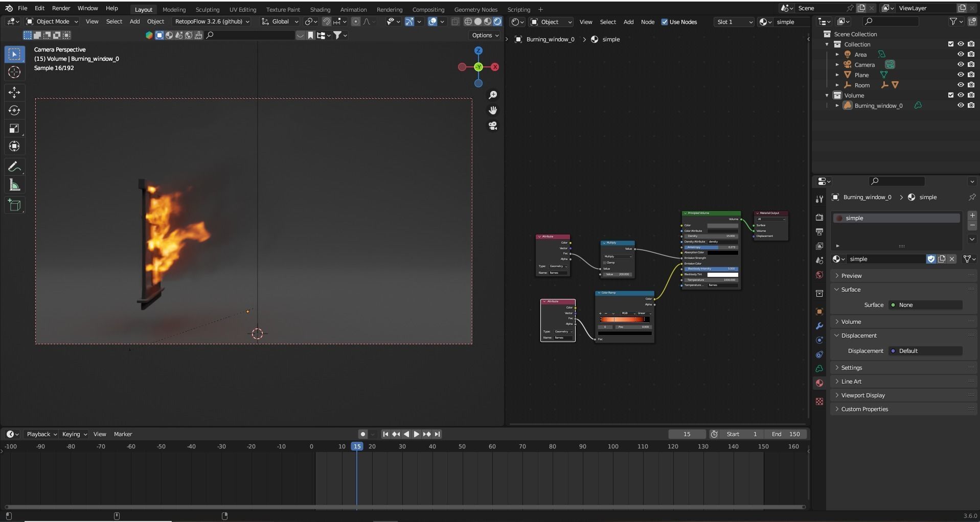
Task: Switch to the Shading workspace tab
Action: [x=320, y=10]
